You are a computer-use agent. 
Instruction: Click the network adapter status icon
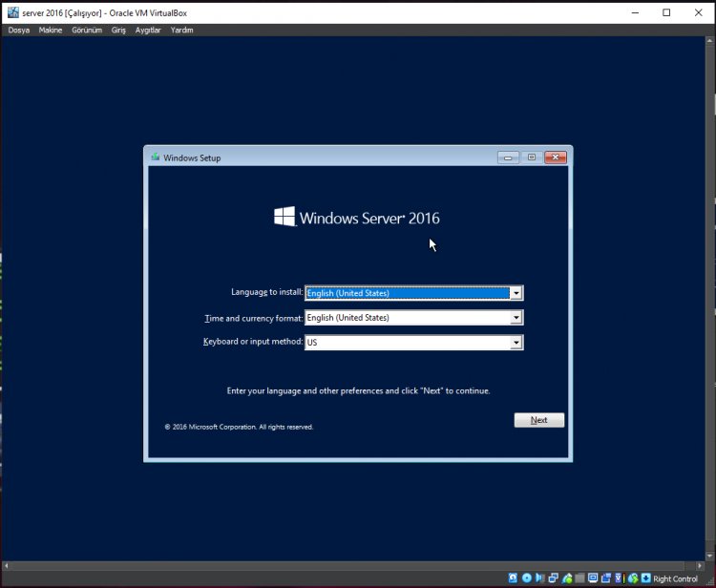click(x=554, y=577)
